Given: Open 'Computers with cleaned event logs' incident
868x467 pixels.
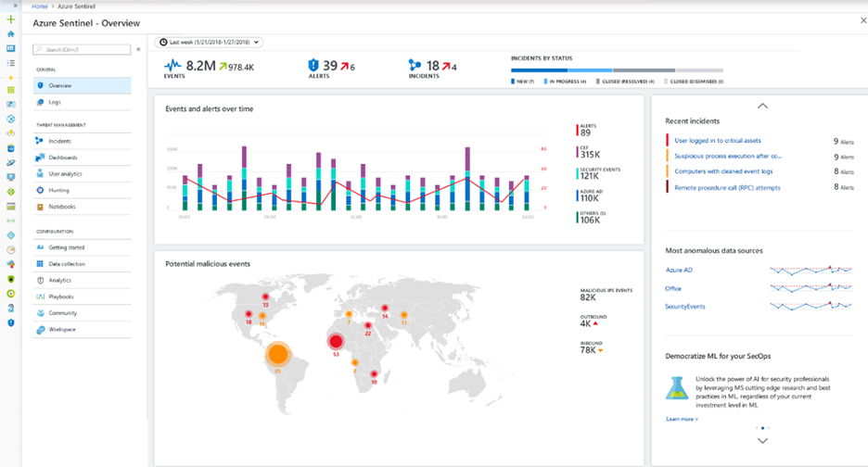Looking at the screenshot, I should coord(723,171).
